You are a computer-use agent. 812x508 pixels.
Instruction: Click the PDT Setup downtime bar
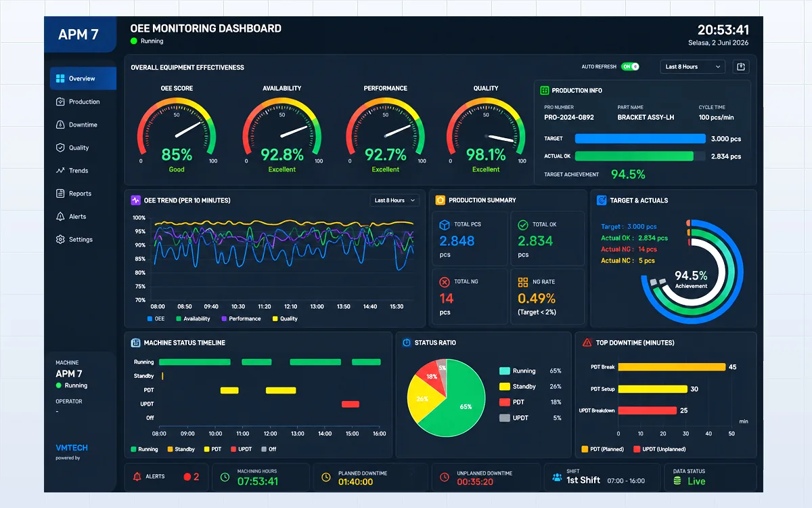click(x=652, y=389)
